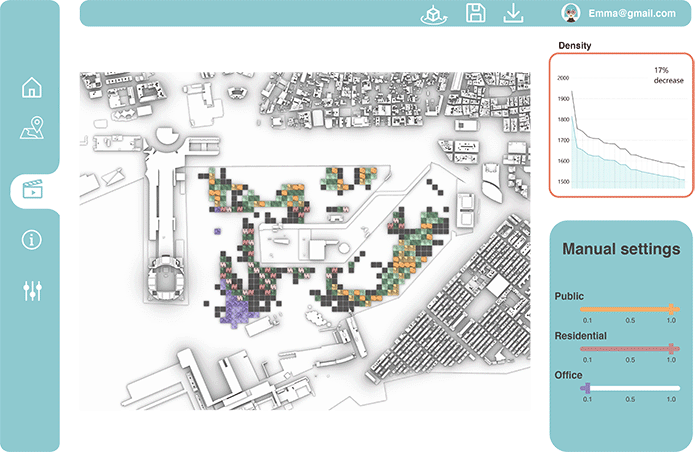Click the Home icon in sidebar
700x452 pixels.
32,87
